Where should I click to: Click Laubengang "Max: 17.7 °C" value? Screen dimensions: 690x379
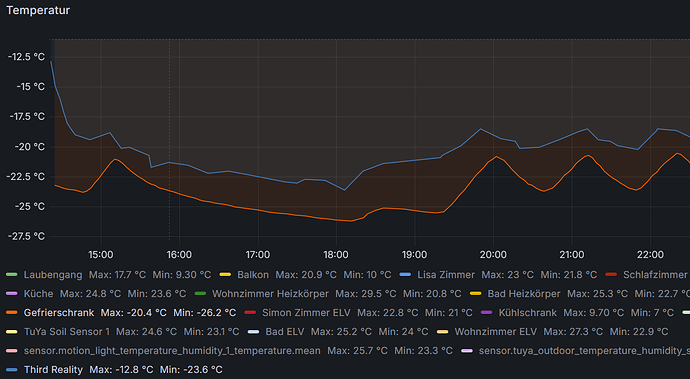click(117, 275)
